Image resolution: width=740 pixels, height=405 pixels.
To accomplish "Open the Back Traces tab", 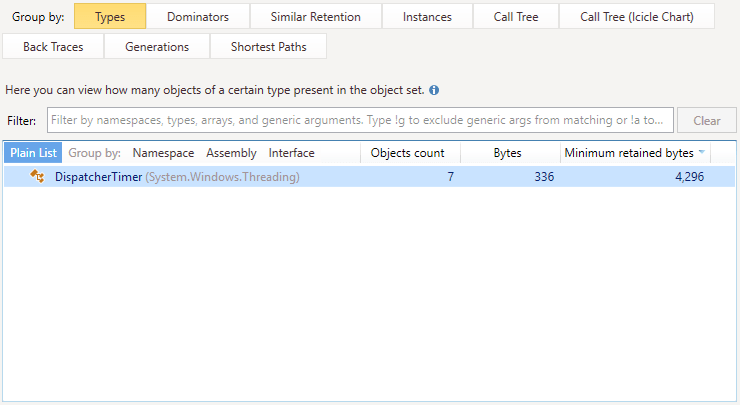I will point(53,47).
